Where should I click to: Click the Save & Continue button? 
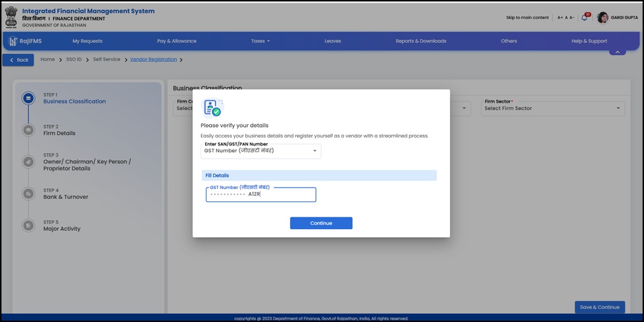pyautogui.click(x=600, y=308)
